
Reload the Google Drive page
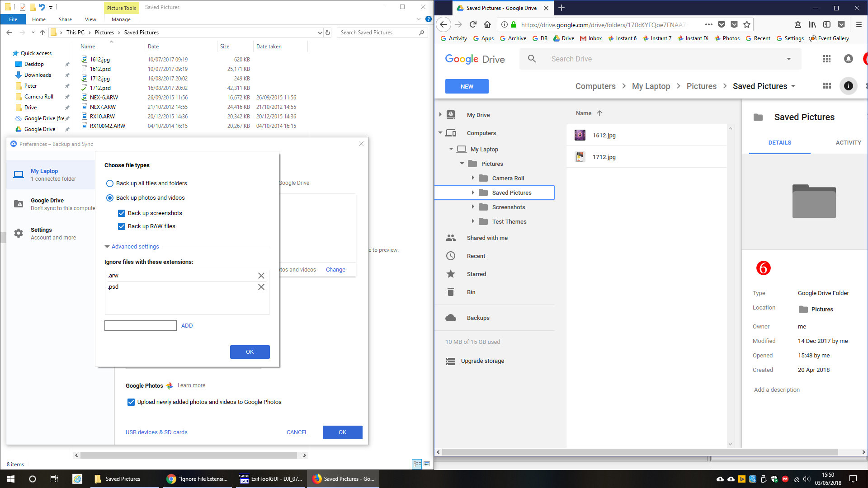(x=473, y=24)
